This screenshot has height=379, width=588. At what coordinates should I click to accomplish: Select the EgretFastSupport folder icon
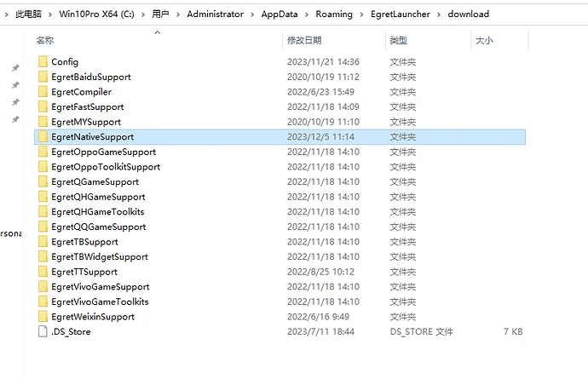click(43, 106)
